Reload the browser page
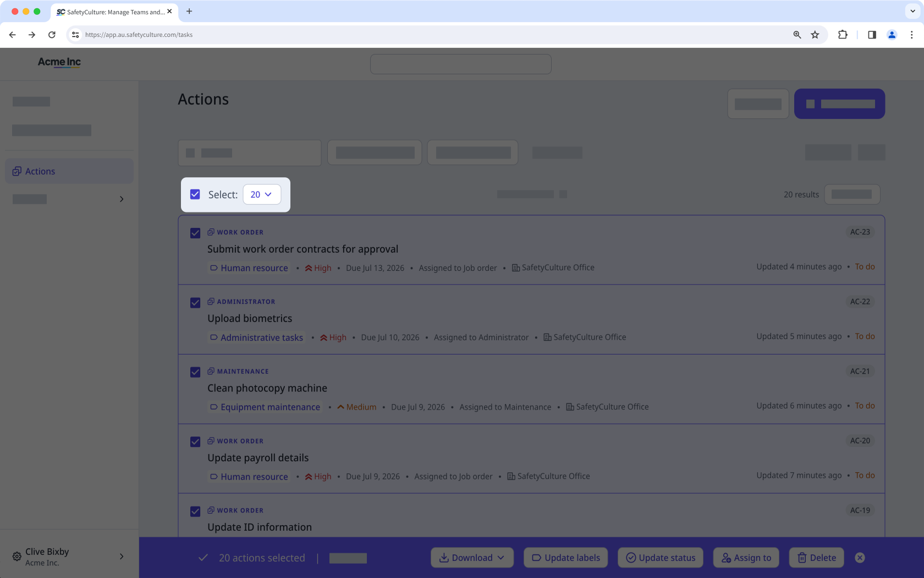The width and height of the screenshot is (924, 578). 52,35
